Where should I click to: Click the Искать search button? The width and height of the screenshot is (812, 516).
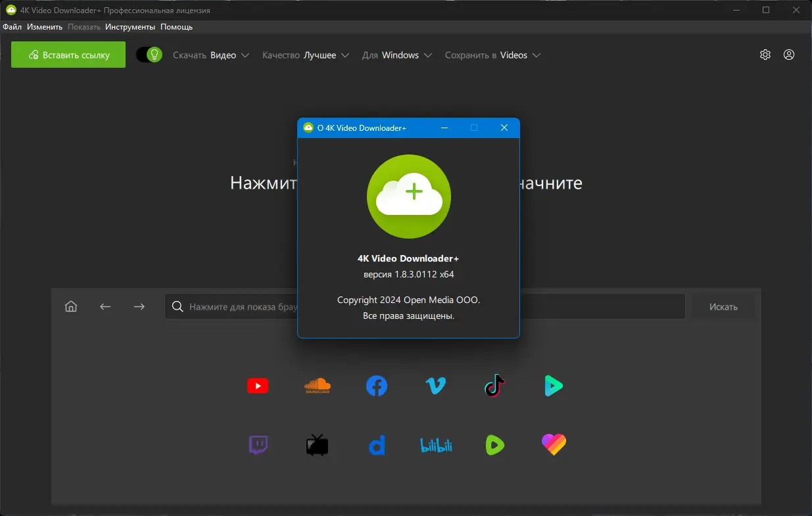723,306
